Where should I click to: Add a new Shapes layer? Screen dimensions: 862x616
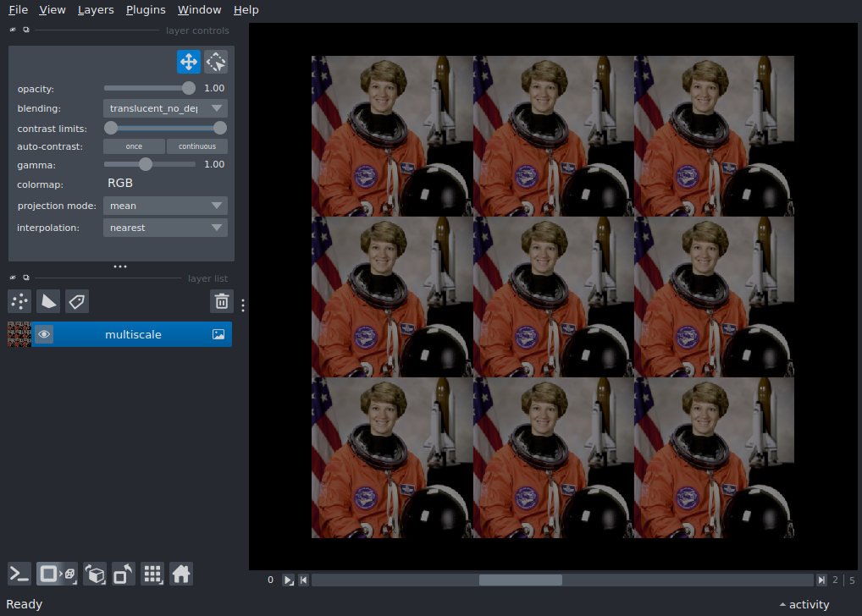coord(47,301)
